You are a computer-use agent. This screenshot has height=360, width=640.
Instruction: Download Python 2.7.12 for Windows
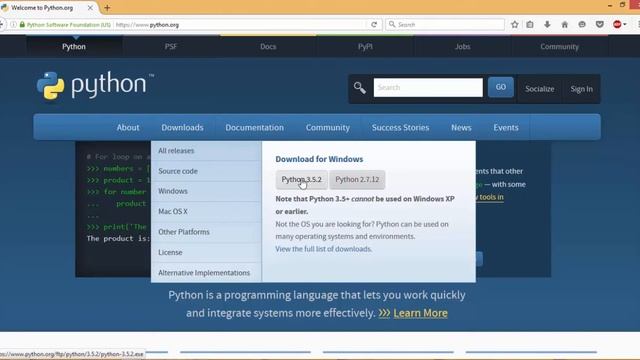[x=357, y=180]
